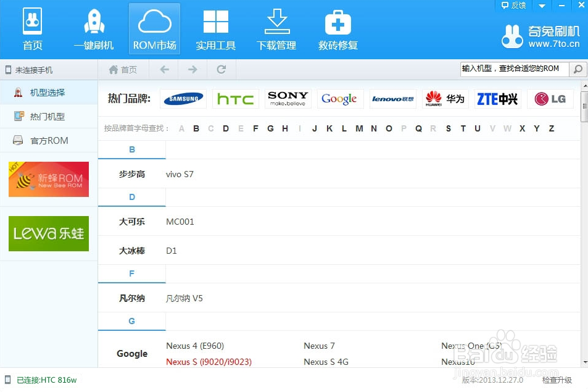Choose the ZTE 中兴 brand logo

498,99
